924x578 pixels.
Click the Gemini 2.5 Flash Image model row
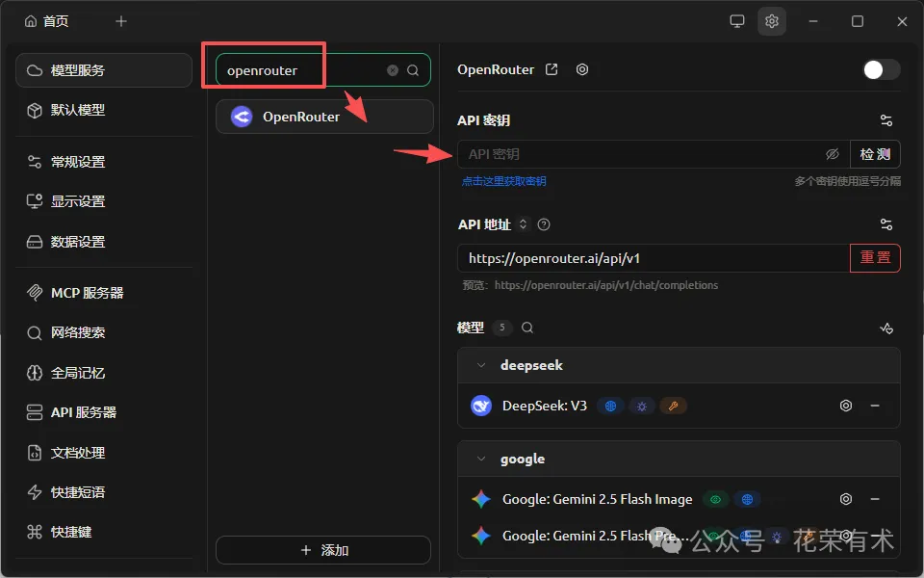click(679, 499)
